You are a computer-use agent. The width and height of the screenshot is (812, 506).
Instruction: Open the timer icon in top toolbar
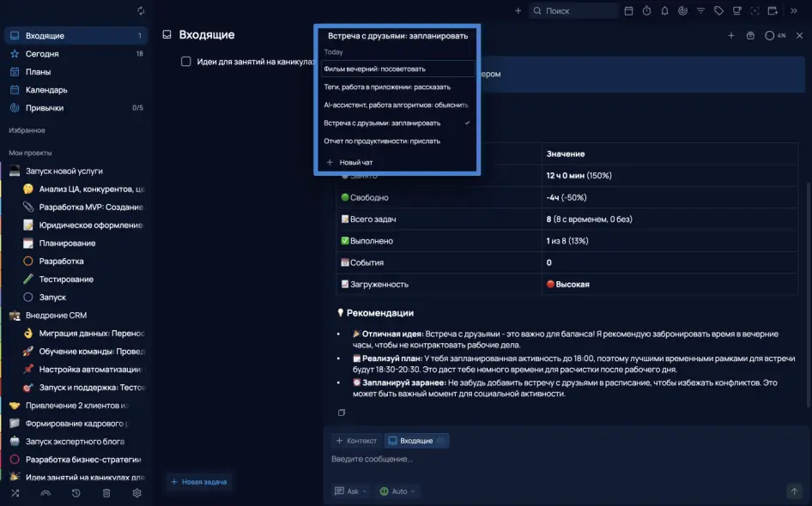(646, 11)
